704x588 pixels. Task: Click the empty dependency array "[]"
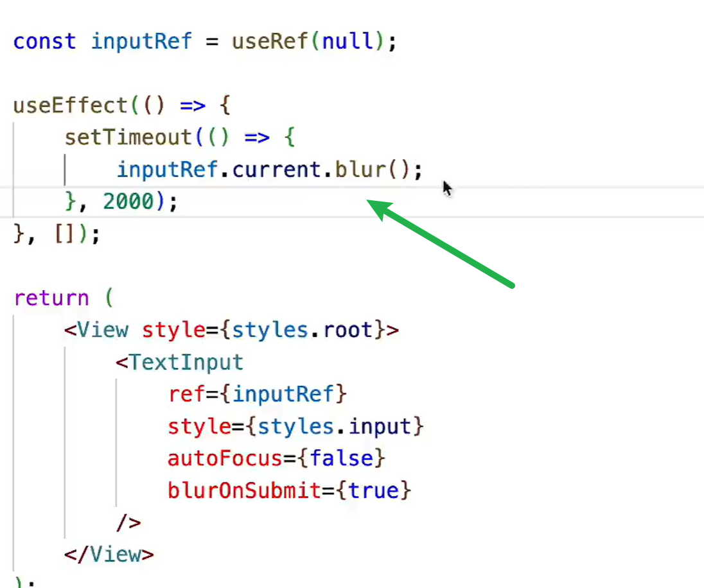click(64, 234)
